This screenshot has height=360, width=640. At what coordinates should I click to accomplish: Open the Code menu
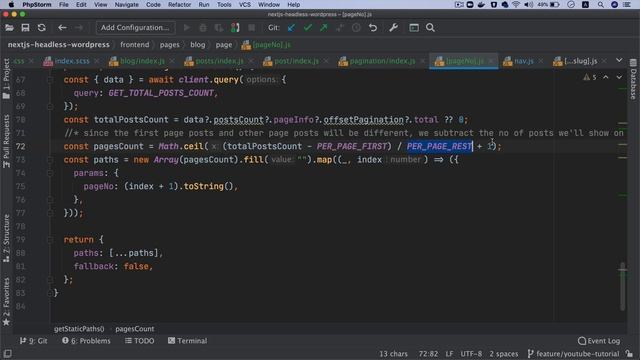[153, 5]
